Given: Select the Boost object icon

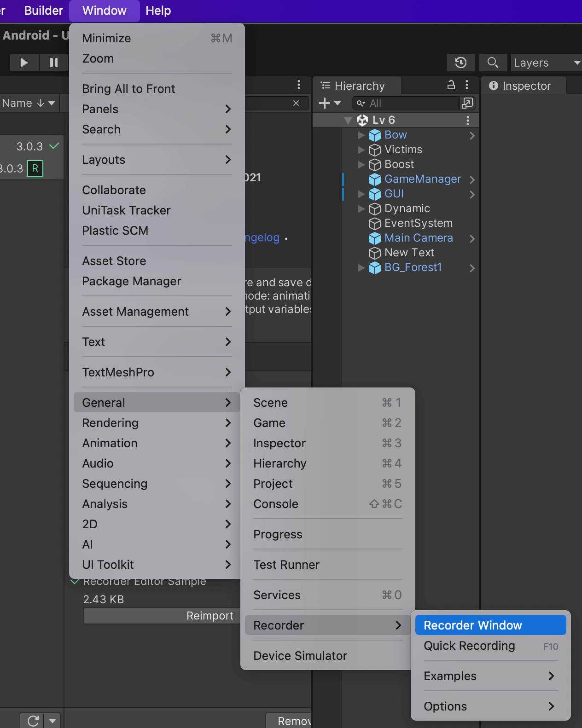Looking at the screenshot, I should click(375, 165).
